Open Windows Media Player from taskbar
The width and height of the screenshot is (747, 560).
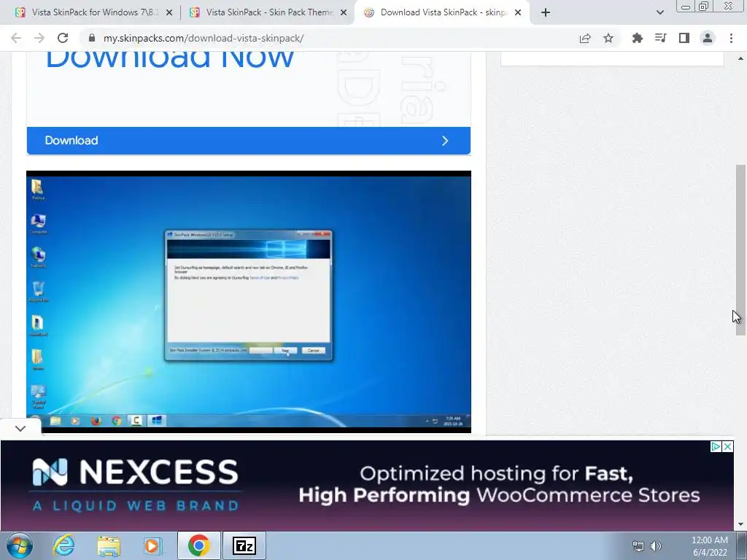point(153,545)
